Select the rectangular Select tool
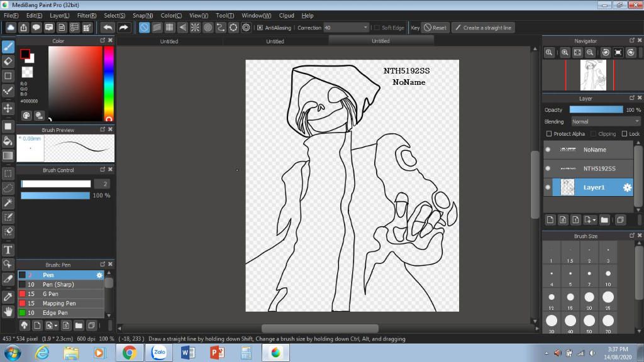 point(8,173)
